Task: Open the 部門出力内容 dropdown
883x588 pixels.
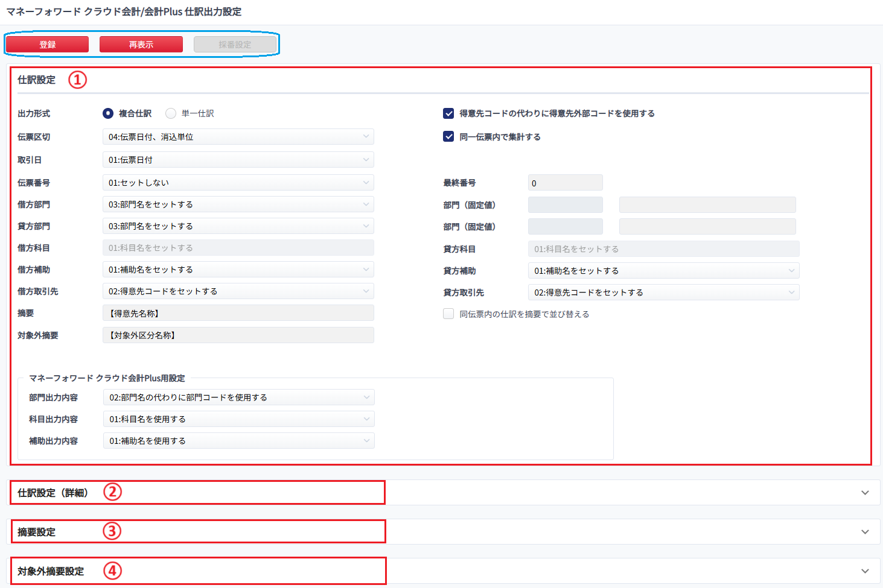Action: click(x=239, y=397)
